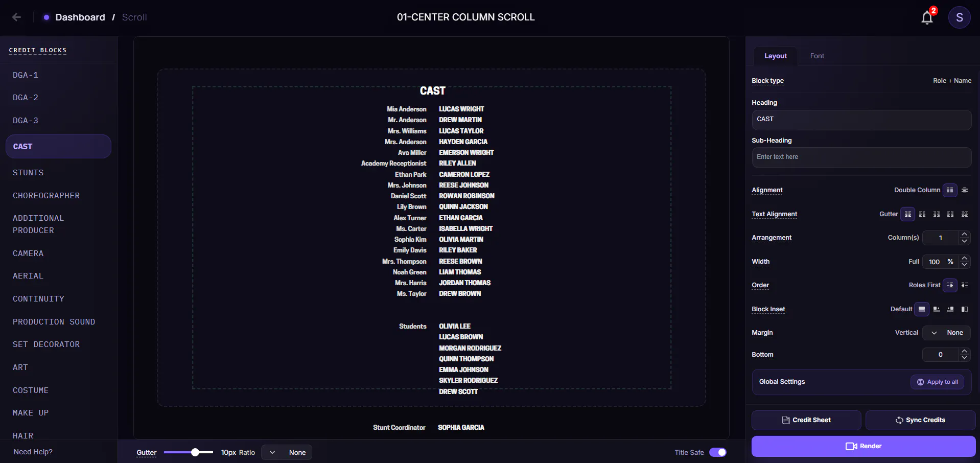Select the single centered column alignment icon

[965, 190]
